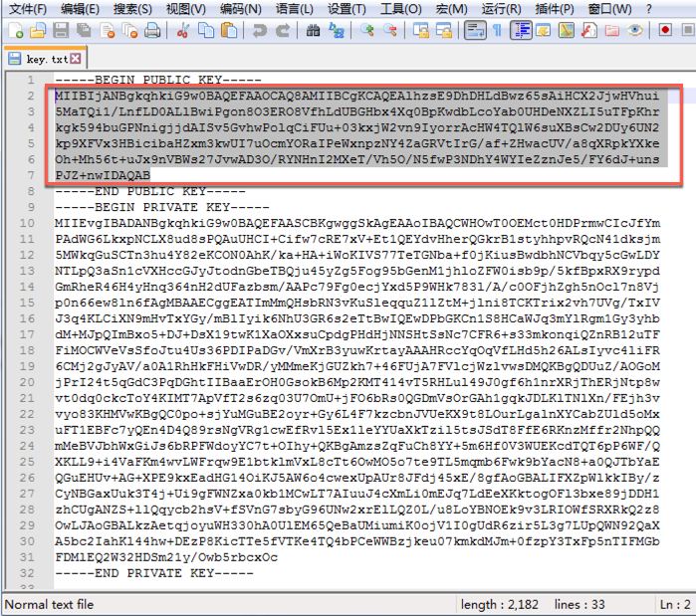Screen dimensions: 696x616
Task: Click the Zoom Out magnifier icon
Action: click(x=389, y=30)
